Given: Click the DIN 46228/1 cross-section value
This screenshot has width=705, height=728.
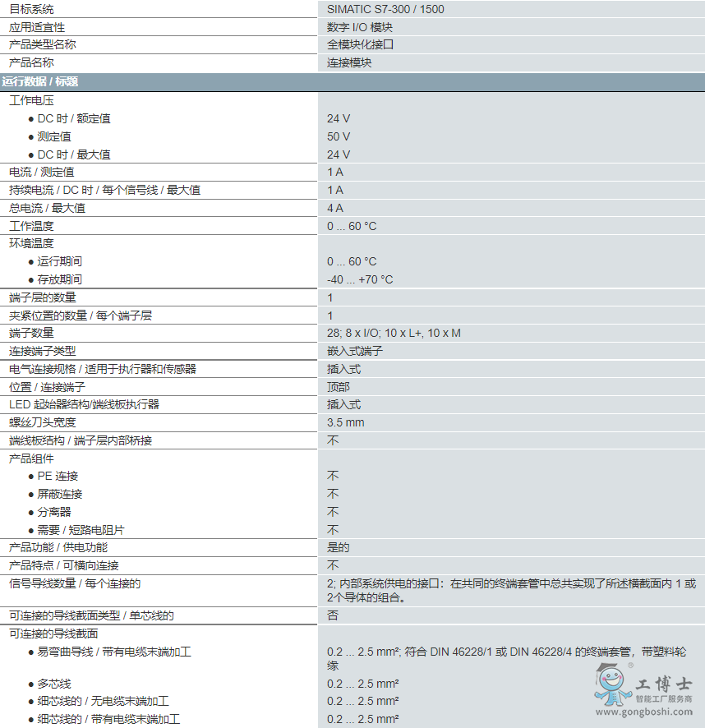Looking at the screenshot, I should click(507, 658).
